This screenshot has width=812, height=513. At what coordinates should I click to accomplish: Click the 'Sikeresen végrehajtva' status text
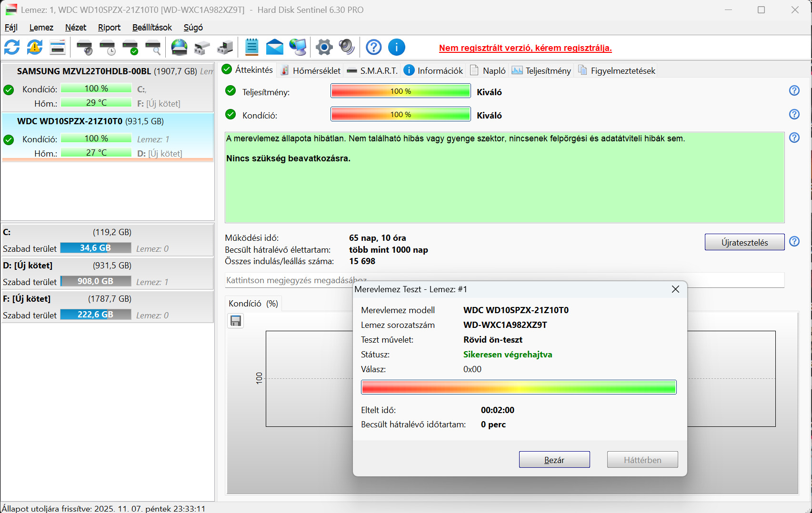tap(508, 355)
